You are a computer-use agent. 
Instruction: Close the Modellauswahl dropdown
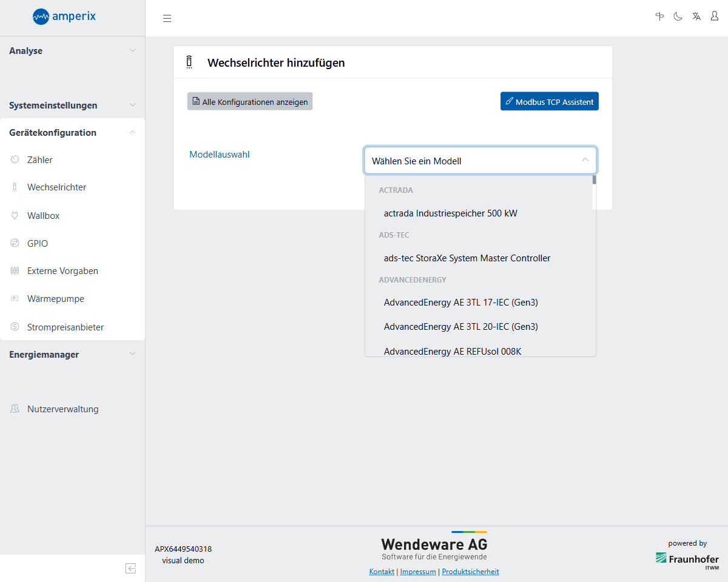[585, 161]
